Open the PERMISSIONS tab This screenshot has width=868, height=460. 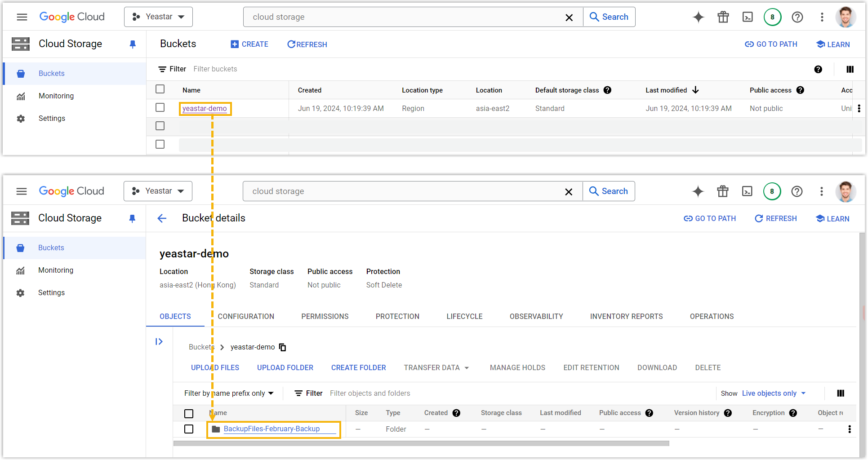pyautogui.click(x=325, y=317)
